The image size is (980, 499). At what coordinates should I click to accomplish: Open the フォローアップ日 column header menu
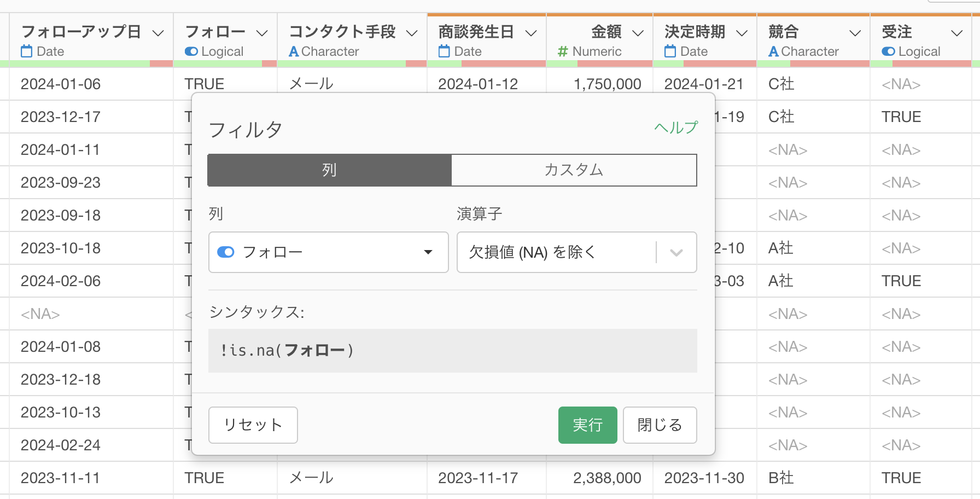pos(158,33)
